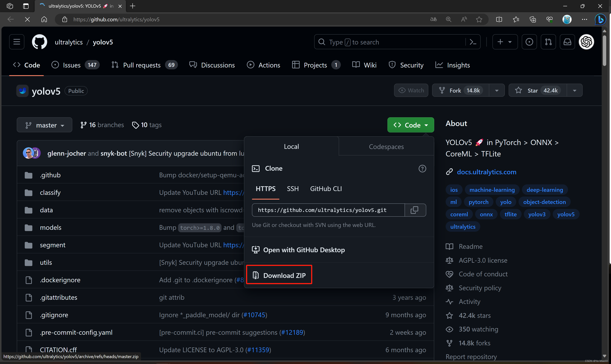Copy the HTTPS clone URL to clipboard
This screenshot has height=364, width=611.
[415, 210]
